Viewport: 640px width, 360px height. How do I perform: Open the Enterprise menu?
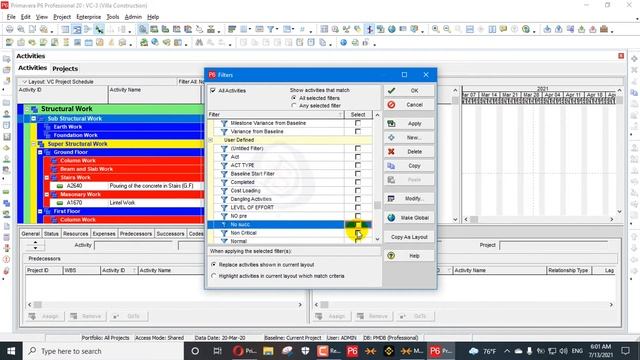(x=89, y=17)
